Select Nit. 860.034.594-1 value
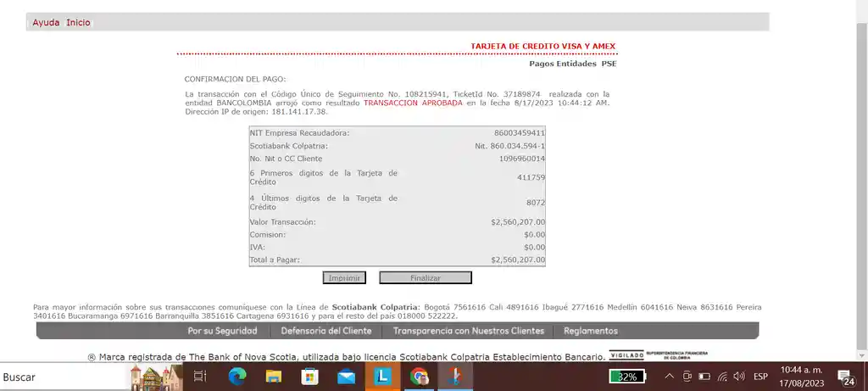 (x=509, y=146)
